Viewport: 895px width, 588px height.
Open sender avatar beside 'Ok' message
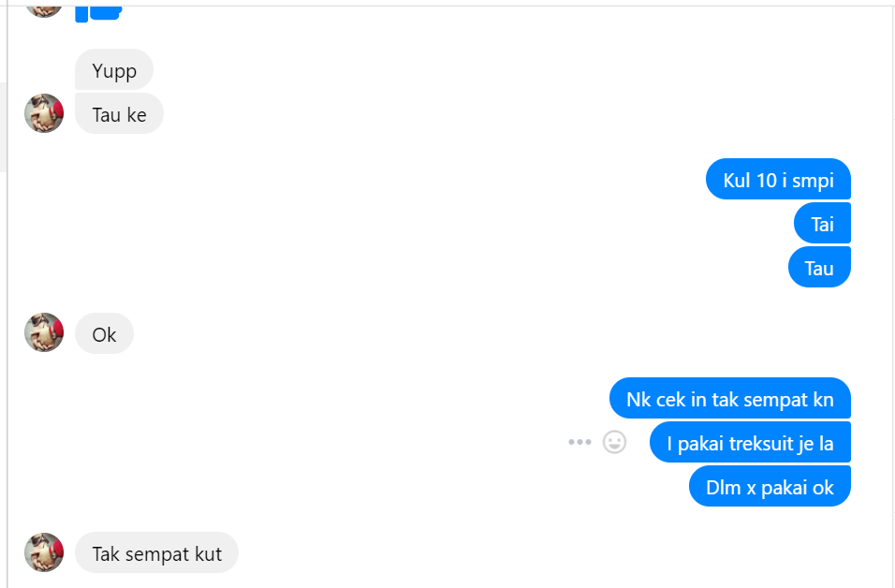click(x=44, y=332)
